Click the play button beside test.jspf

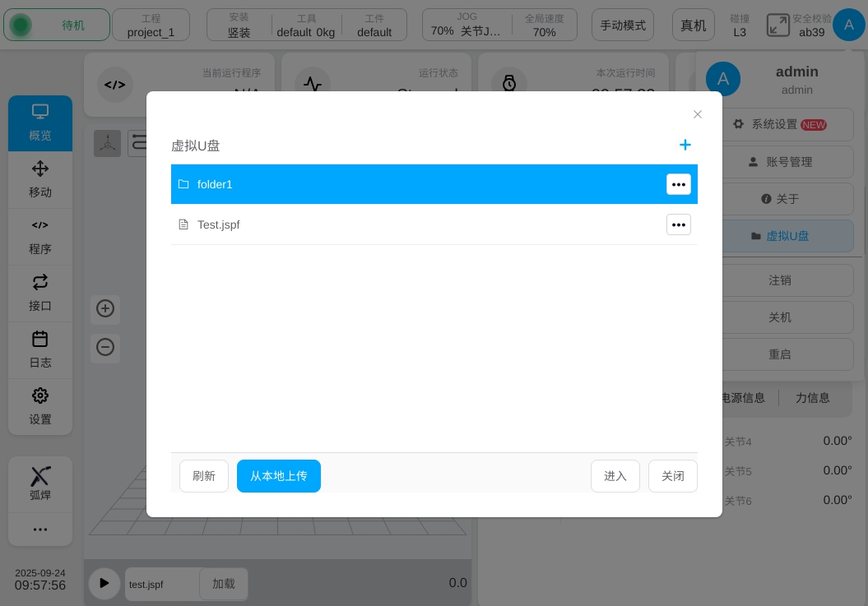(x=104, y=583)
